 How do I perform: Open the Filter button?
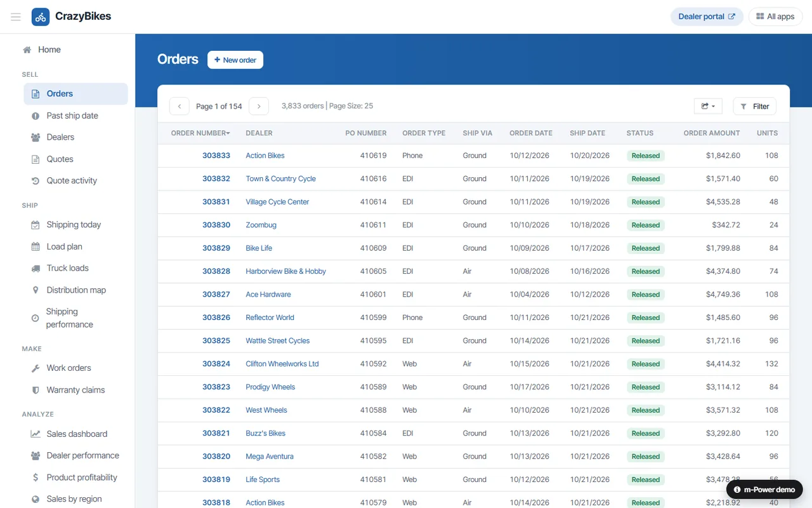point(754,106)
